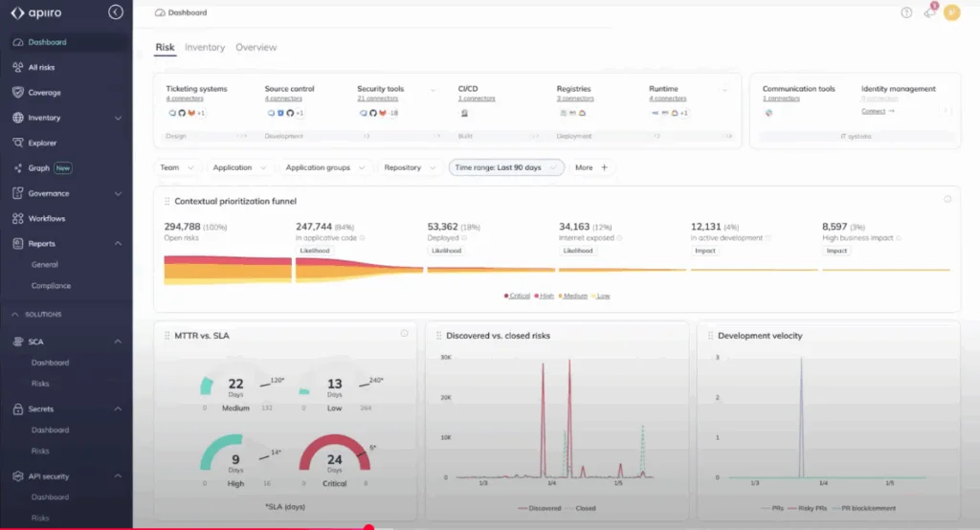Open notifications bell icon
This screenshot has height=530, width=980.
929,12
